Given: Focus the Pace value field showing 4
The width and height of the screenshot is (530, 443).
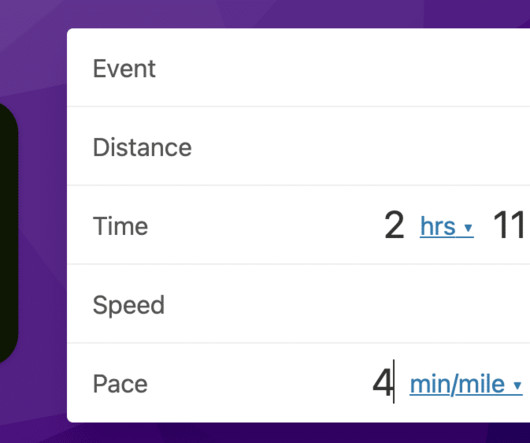Looking at the screenshot, I should (383, 383).
